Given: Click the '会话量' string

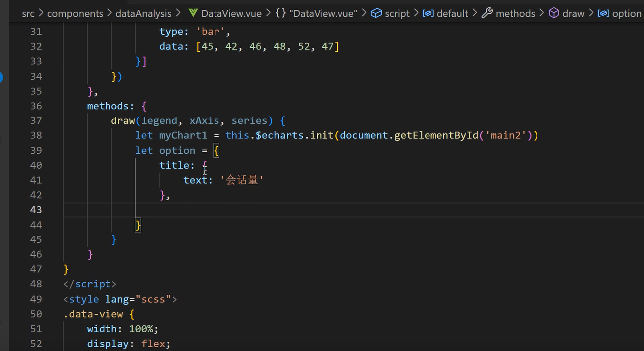Looking at the screenshot, I should (x=242, y=180).
